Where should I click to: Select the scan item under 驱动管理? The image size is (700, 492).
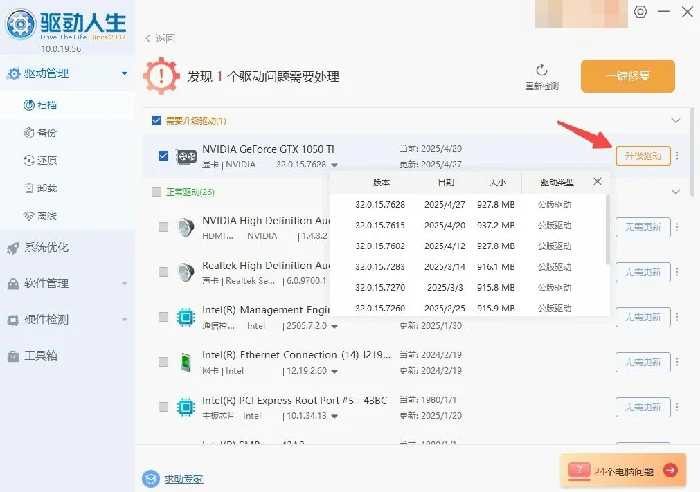click(x=40, y=105)
